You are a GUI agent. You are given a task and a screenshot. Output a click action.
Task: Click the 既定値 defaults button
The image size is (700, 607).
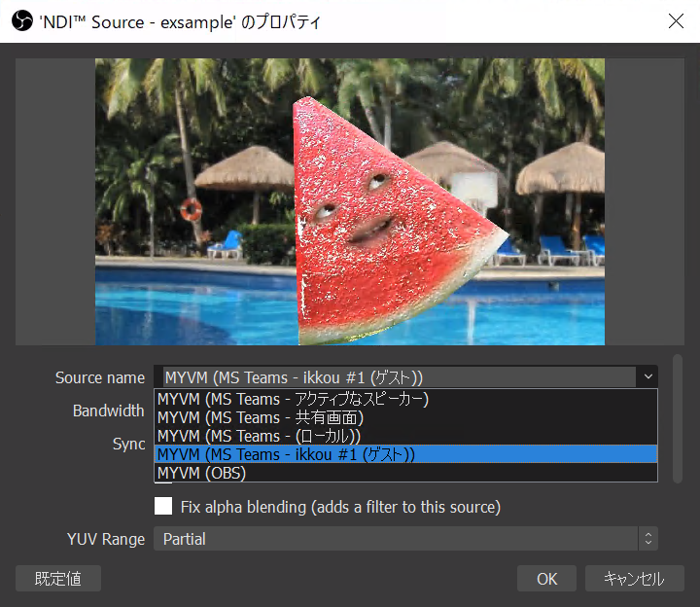click(x=58, y=579)
